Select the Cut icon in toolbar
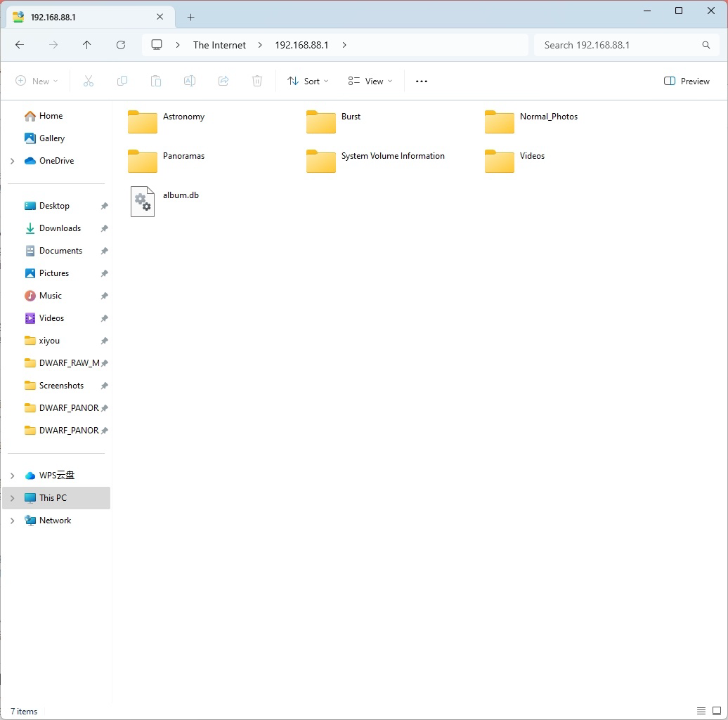Screen dimensions: 728x720 pyautogui.click(x=89, y=81)
